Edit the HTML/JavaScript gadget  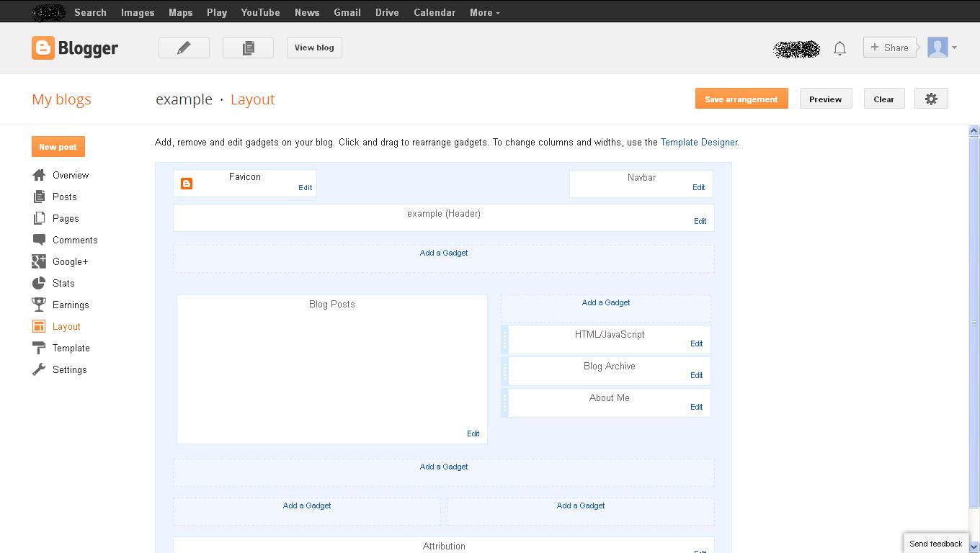(696, 343)
